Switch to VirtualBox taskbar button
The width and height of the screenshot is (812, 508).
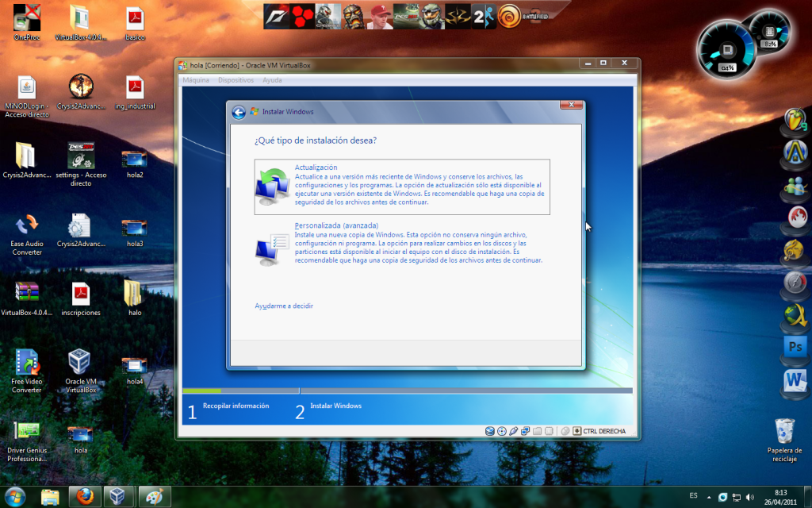(119, 497)
